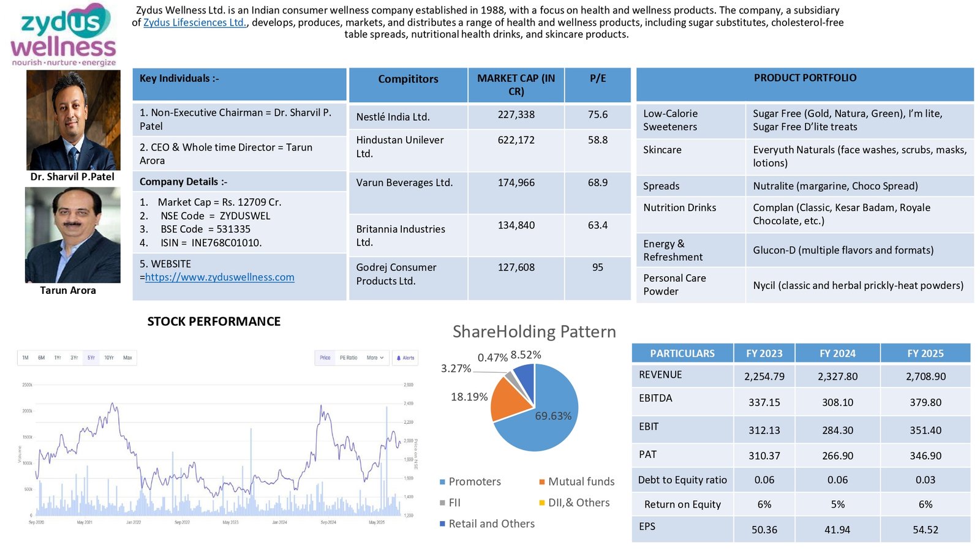Click the blue Promoters legend marker

pyautogui.click(x=442, y=482)
